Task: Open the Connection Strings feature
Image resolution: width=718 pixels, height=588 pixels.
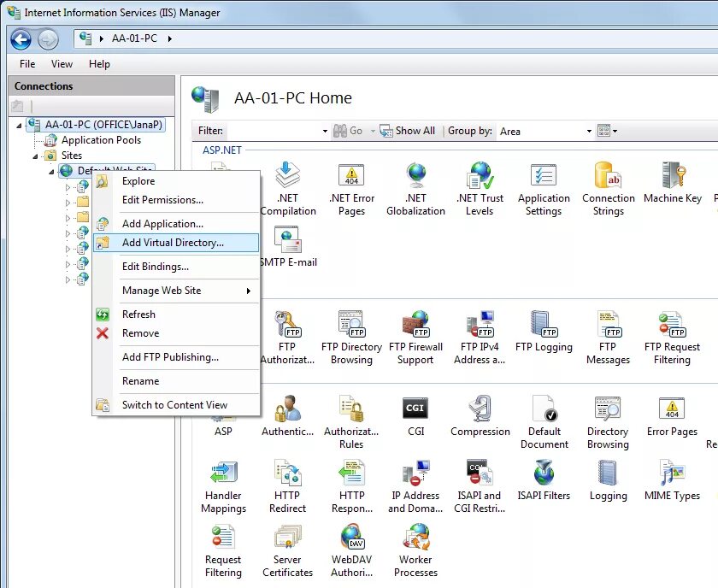Action: pos(608,189)
